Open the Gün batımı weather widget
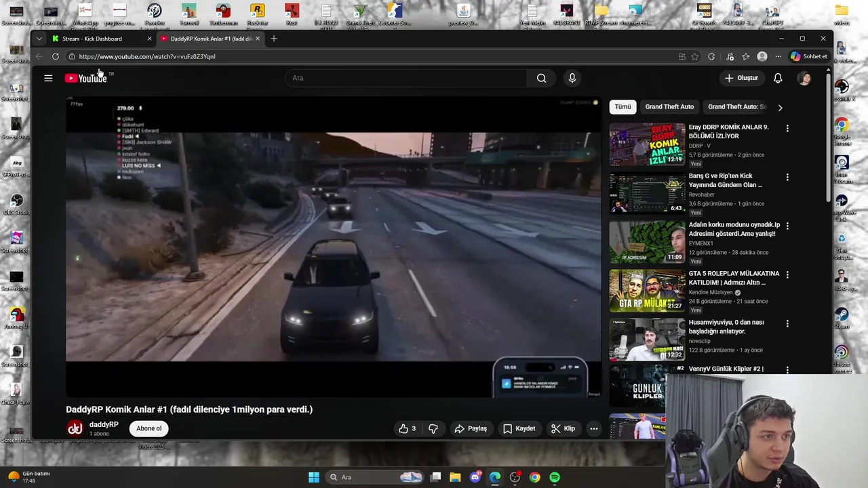Viewport: 868px width, 488px height. point(28,477)
